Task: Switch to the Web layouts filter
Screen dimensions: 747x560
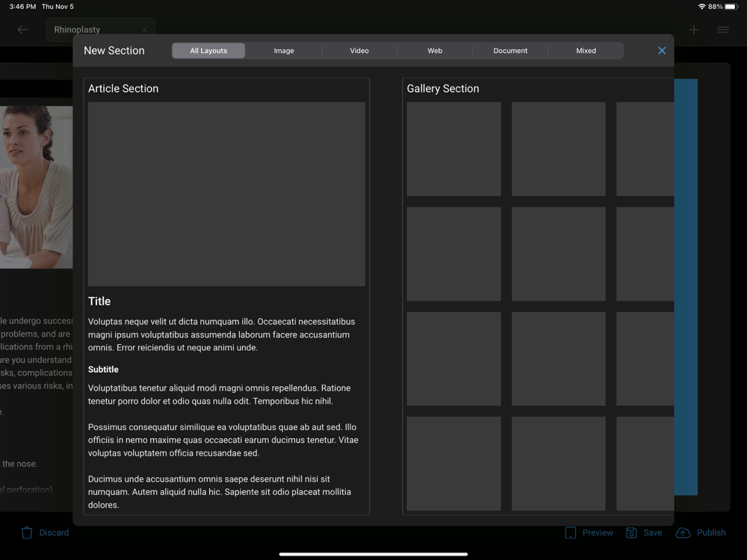Action: 435,51
